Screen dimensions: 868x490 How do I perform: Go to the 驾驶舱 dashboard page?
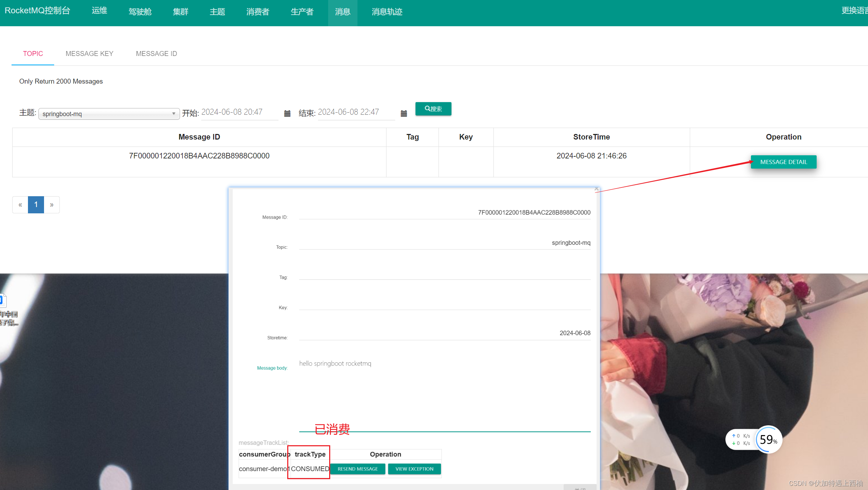tap(140, 12)
